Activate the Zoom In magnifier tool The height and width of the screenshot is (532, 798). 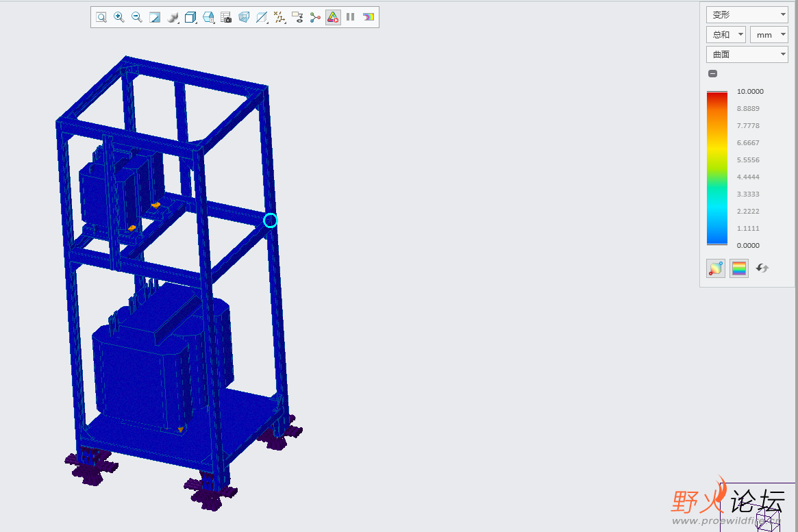point(119,17)
